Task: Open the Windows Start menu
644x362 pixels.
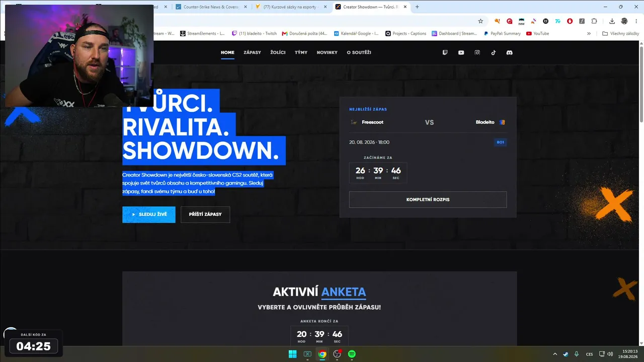Action: (292, 354)
